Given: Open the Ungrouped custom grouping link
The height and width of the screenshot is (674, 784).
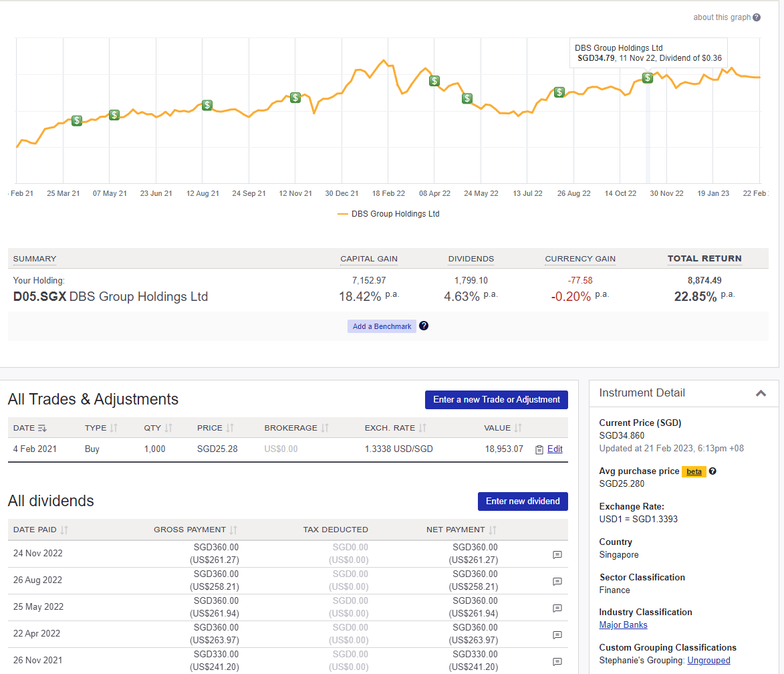Looking at the screenshot, I should pos(708,661).
